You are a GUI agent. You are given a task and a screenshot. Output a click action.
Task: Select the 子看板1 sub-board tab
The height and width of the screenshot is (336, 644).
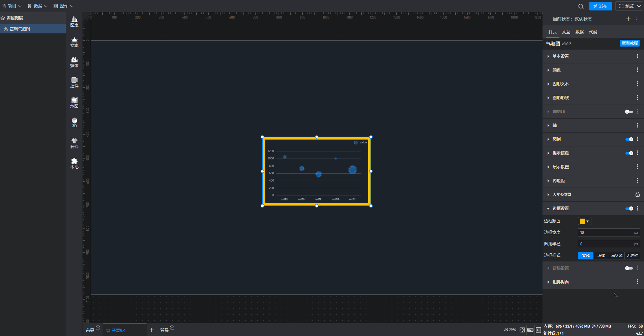click(125, 330)
